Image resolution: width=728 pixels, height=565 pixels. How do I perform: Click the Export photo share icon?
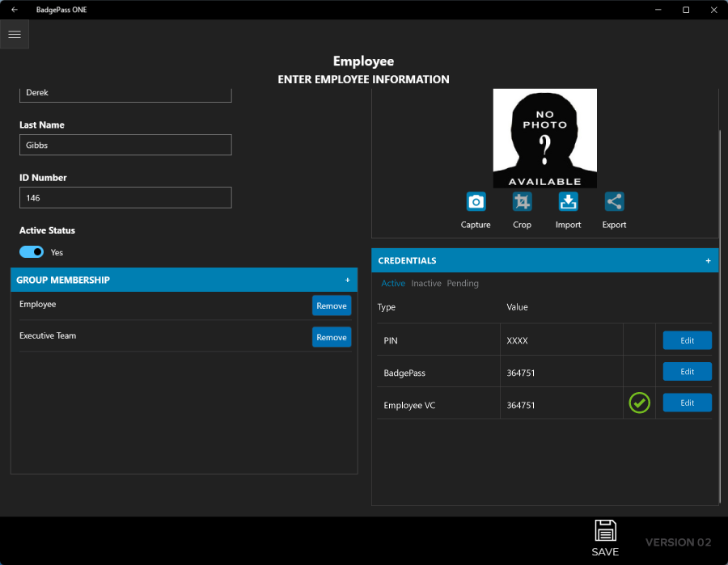coord(614,202)
